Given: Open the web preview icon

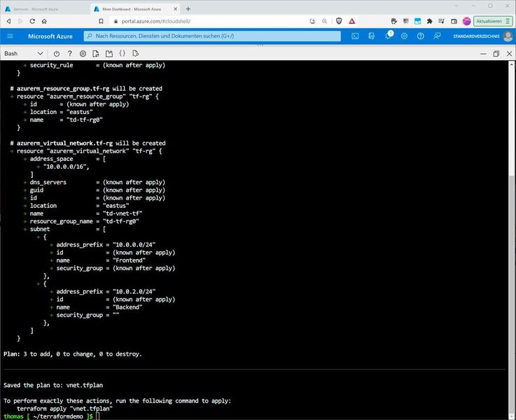Looking at the screenshot, I should [135, 53].
